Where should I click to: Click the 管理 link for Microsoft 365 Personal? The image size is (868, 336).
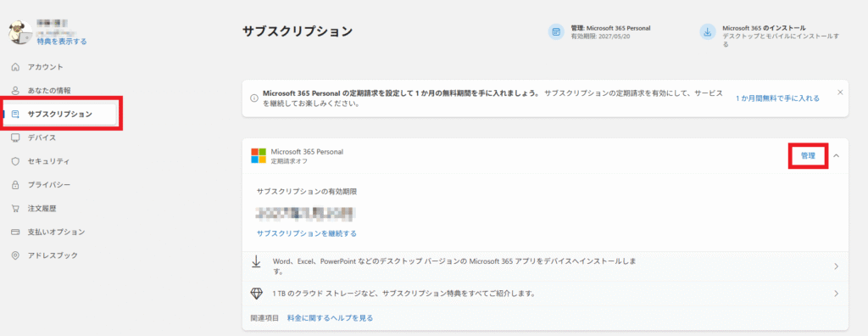(x=808, y=156)
